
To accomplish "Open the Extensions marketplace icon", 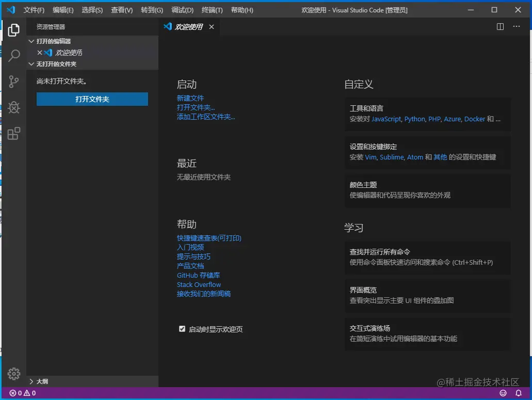I will pos(13,133).
